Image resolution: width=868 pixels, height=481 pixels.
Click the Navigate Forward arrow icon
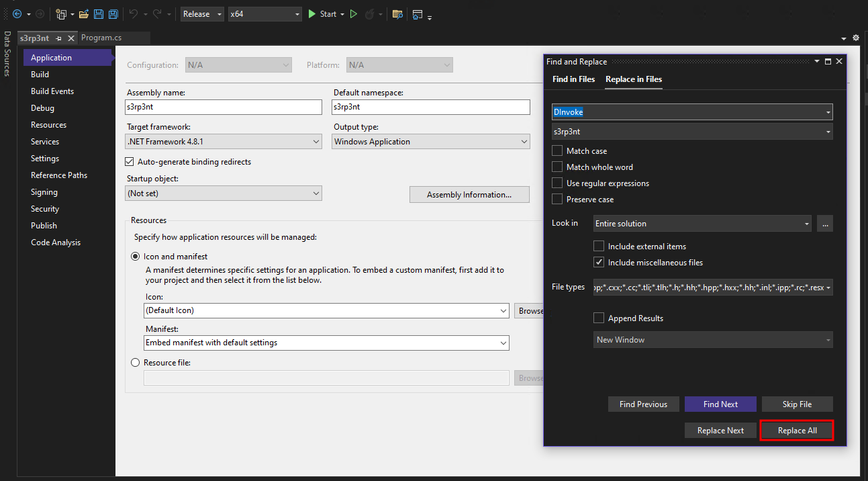point(40,14)
